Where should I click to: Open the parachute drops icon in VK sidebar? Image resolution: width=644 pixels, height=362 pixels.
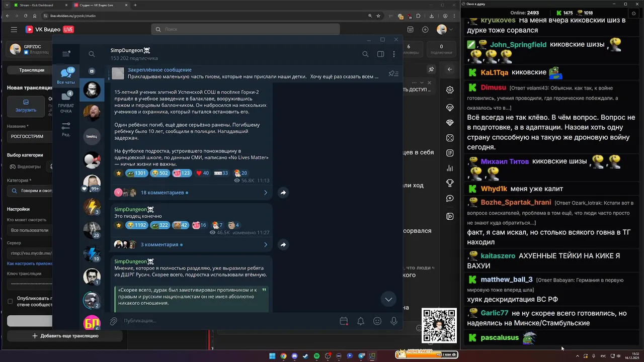click(450, 108)
